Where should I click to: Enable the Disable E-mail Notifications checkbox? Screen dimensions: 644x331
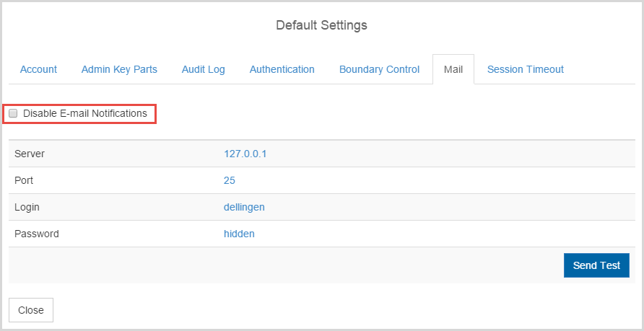[13, 114]
